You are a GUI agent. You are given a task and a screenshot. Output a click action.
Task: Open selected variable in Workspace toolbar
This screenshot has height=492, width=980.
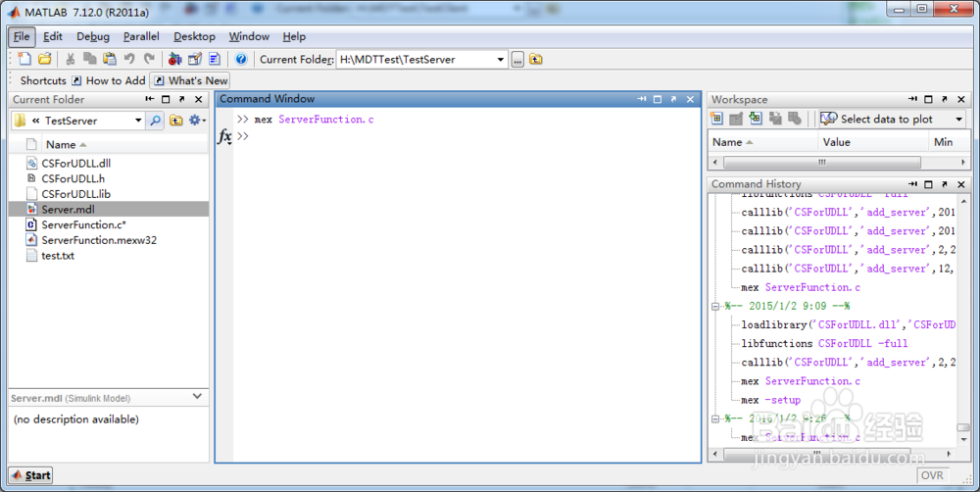736,119
